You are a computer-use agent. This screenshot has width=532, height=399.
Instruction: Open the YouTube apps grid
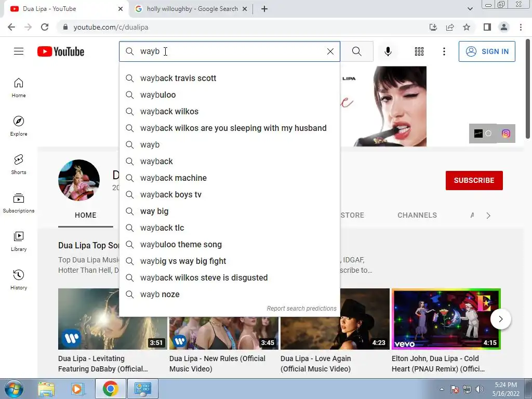(x=419, y=51)
